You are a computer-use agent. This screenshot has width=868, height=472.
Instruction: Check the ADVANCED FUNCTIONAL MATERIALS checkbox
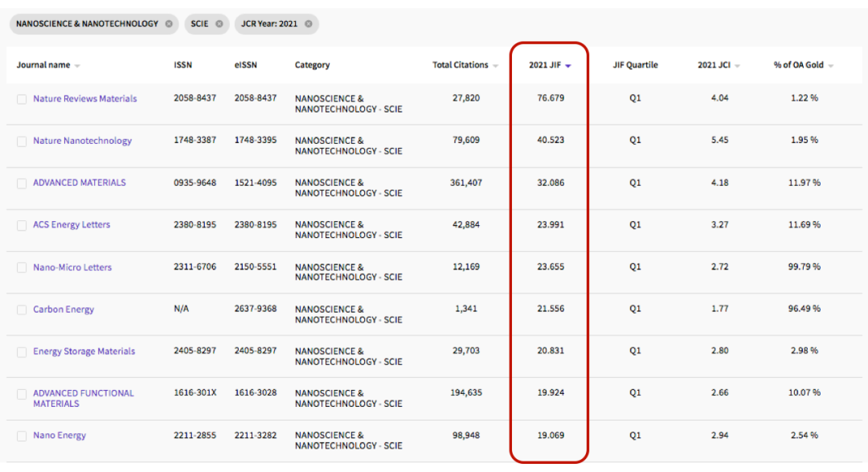pos(22,394)
